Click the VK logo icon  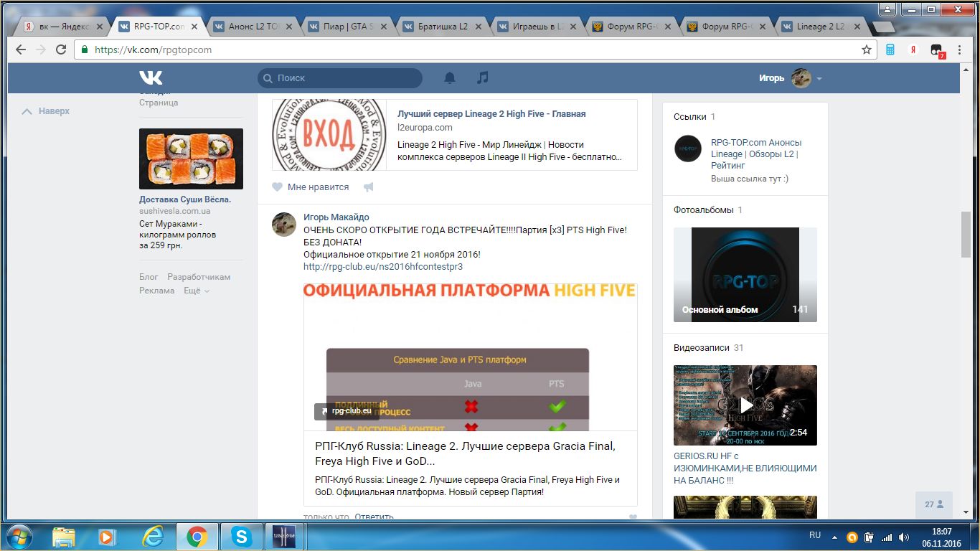tap(151, 77)
